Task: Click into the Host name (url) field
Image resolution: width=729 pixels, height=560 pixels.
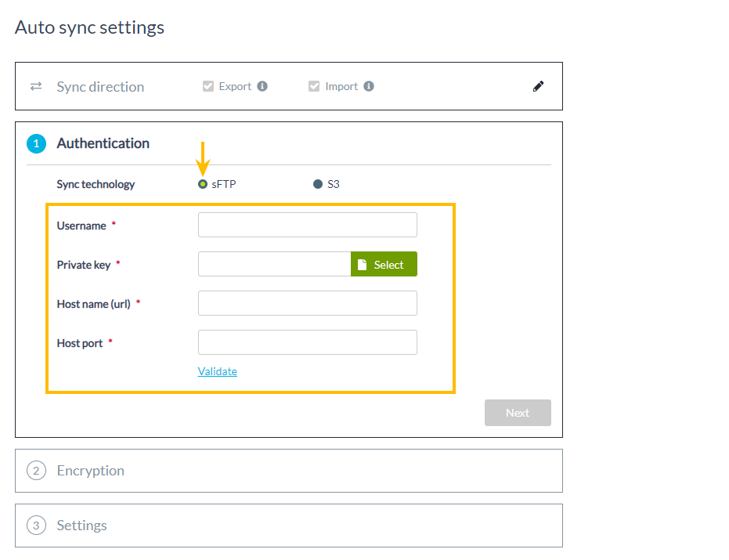Action: click(307, 303)
